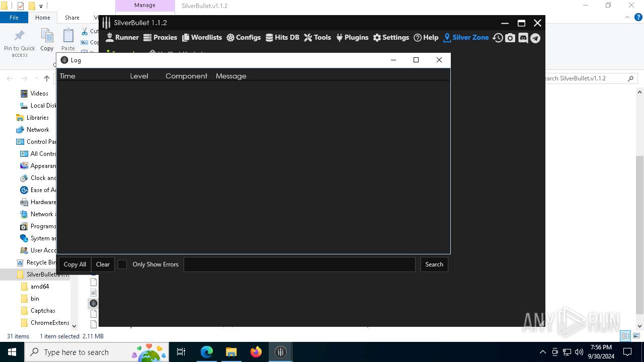Open the Plugins tab
Screen dimensions: 644x362
pyautogui.click(x=352, y=37)
